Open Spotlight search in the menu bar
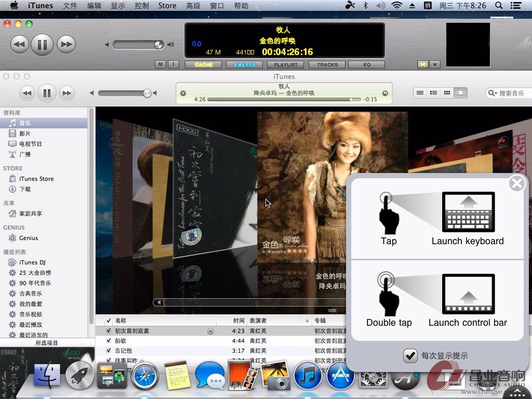Image resolution: width=532 pixels, height=399 pixels. pos(499,5)
